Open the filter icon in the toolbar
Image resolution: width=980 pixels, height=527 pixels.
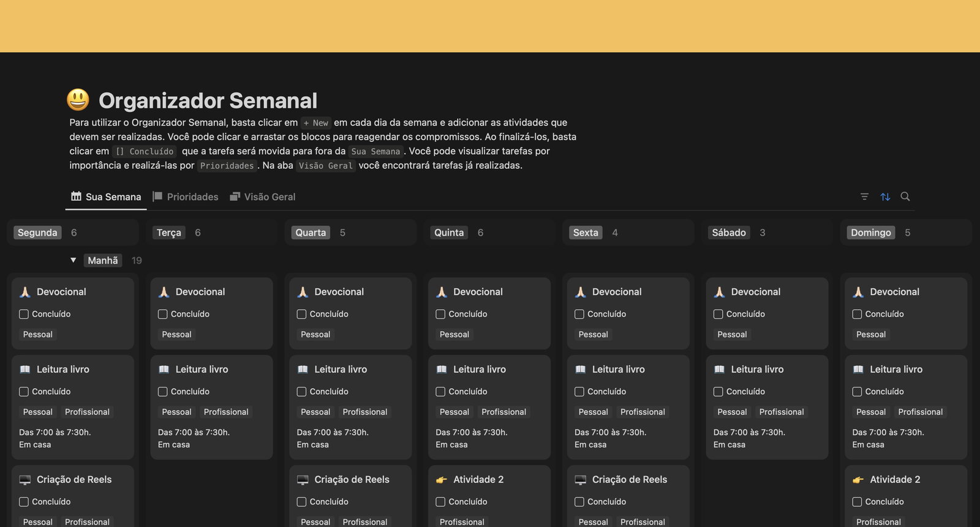pos(864,196)
